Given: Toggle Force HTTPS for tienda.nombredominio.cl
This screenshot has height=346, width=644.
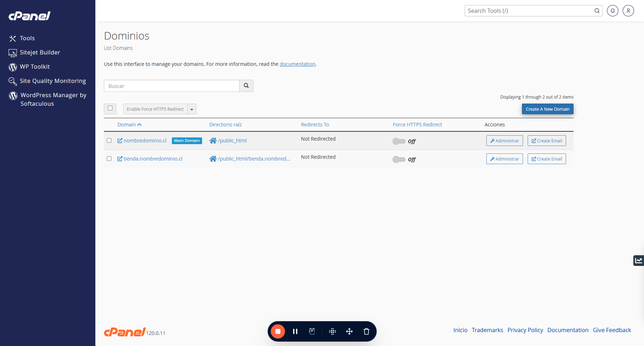Looking at the screenshot, I should pos(399,159).
